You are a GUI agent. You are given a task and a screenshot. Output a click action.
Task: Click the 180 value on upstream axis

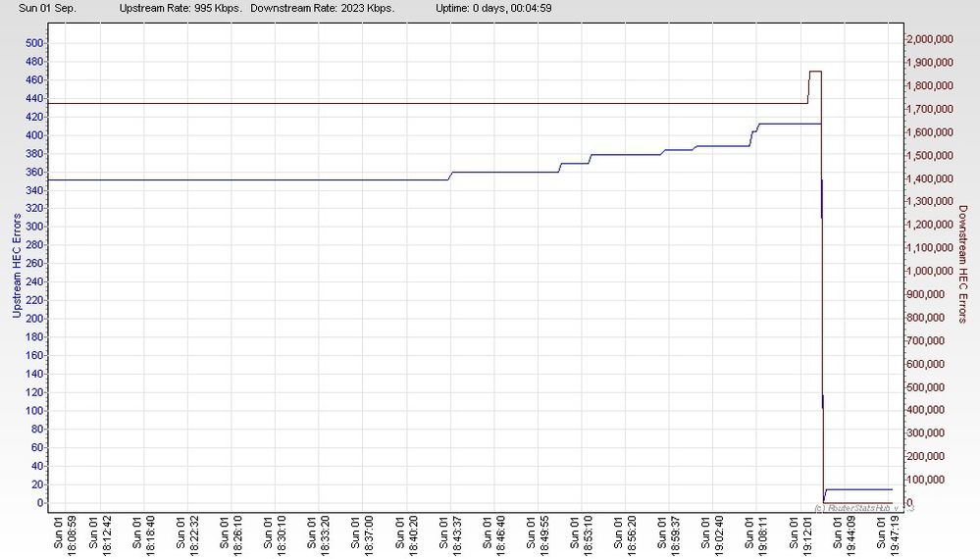click(34, 337)
